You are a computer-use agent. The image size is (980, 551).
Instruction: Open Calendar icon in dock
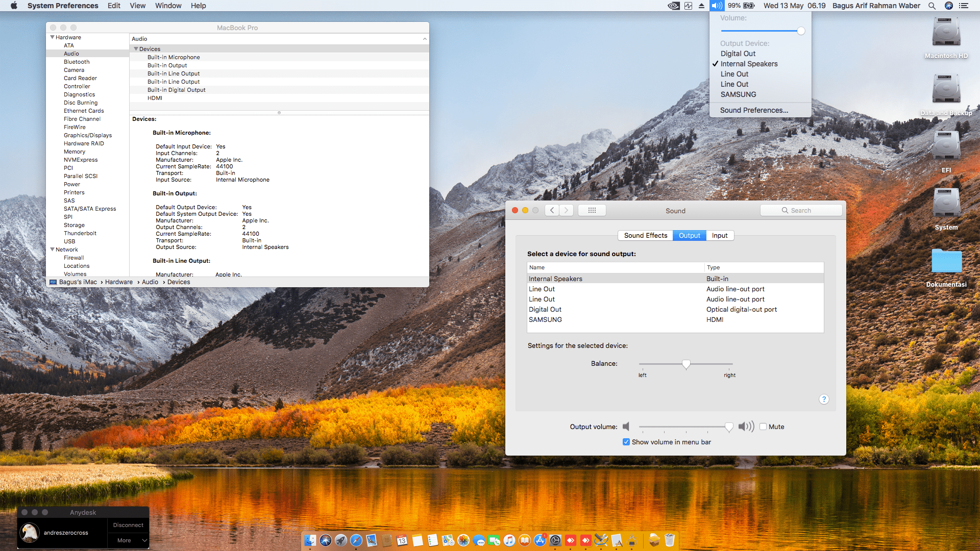[x=402, y=540]
